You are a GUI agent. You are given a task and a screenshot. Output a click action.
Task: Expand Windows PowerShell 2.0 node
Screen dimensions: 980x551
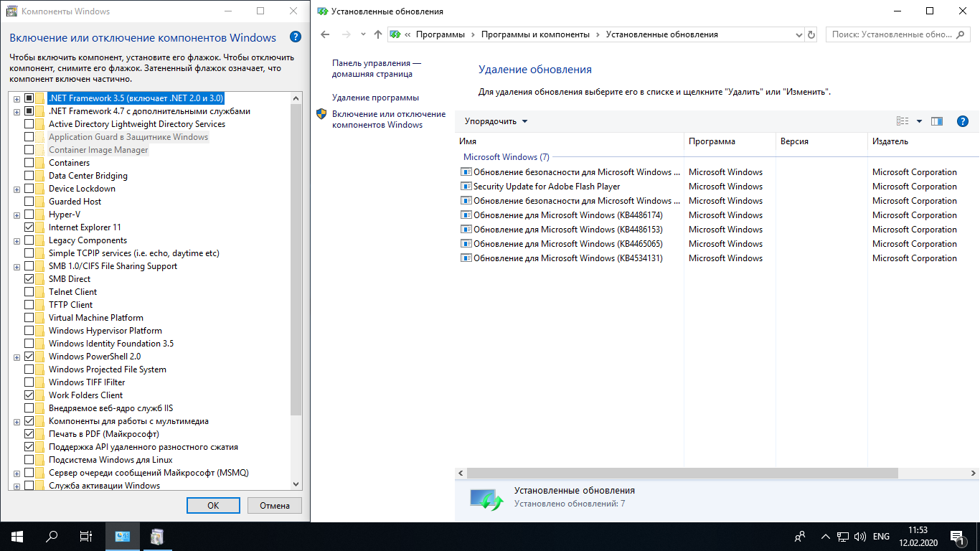click(17, 357)
